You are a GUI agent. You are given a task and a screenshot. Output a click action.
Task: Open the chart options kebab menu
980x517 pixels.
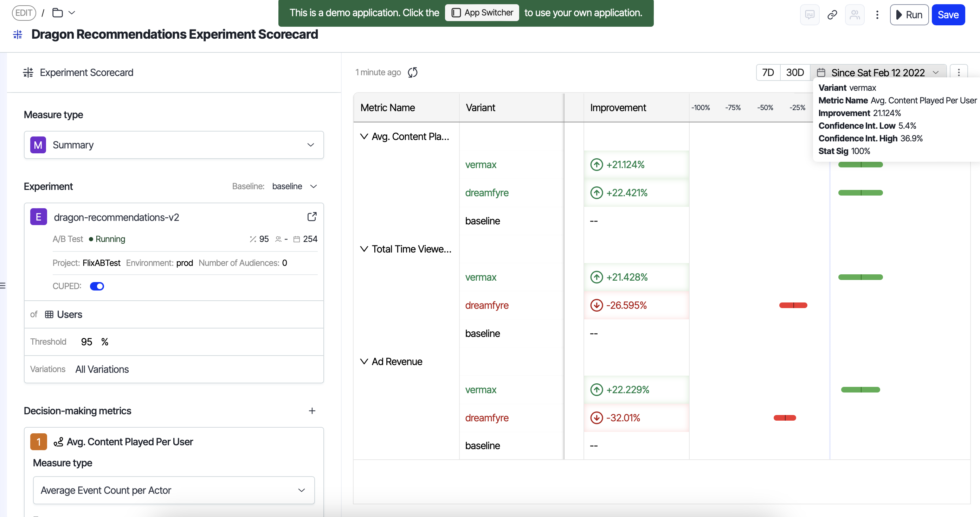(958, 72)
